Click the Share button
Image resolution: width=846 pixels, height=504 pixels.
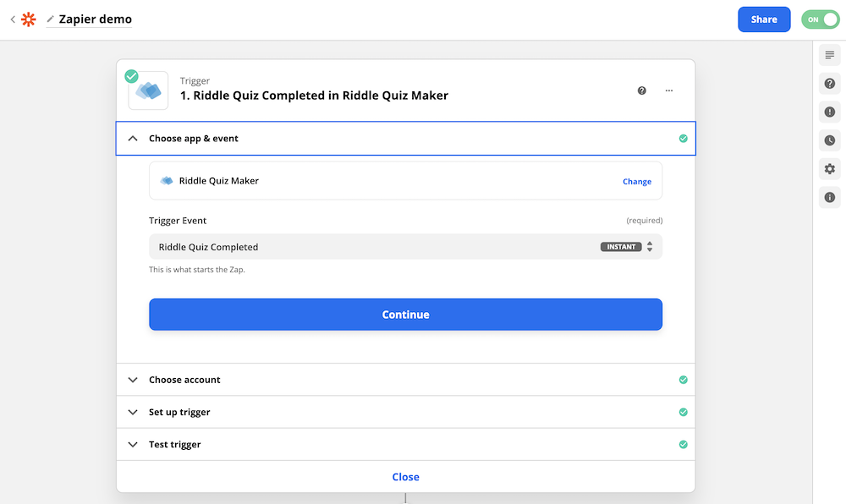[x=764, y=19]
